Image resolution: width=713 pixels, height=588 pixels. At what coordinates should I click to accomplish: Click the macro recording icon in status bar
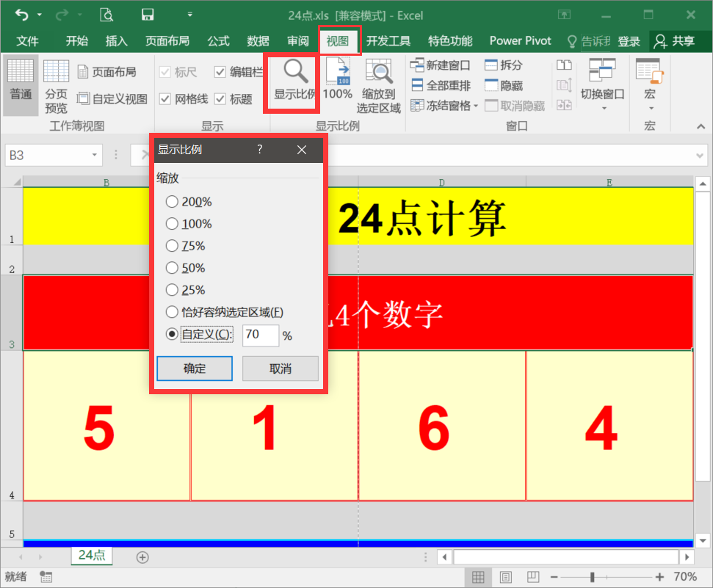(46, 577)
